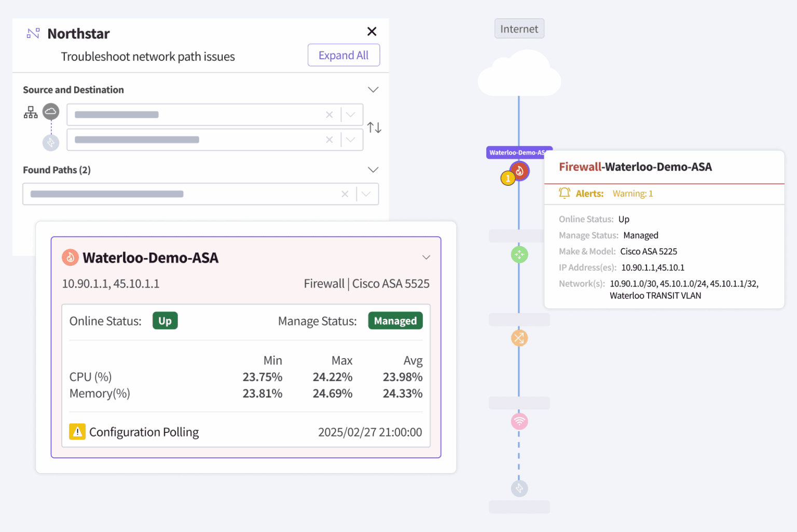Screen dimensions: 797x532
Task: Click the Northstar logo in the panel header
Action: pyautogui.click(x=32, y=33)
